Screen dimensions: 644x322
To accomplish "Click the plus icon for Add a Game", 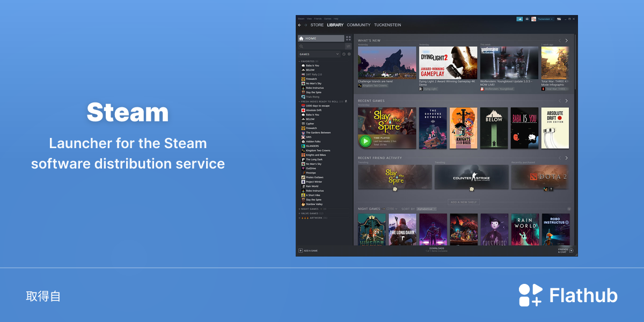I will 301,251.
